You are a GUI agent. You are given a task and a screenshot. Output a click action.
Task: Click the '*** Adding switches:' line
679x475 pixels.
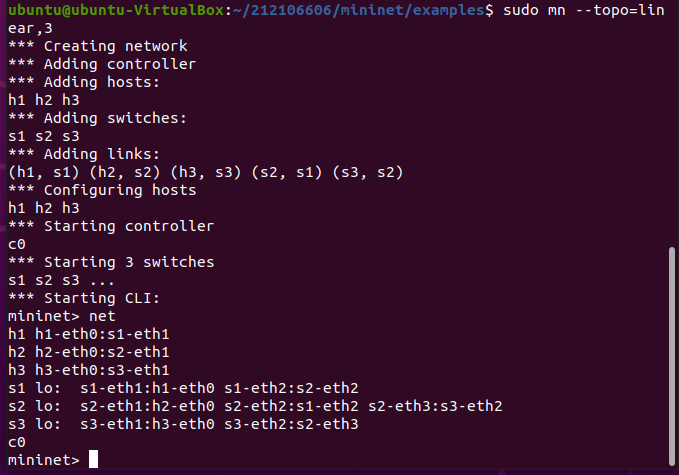tap(98, 118)
